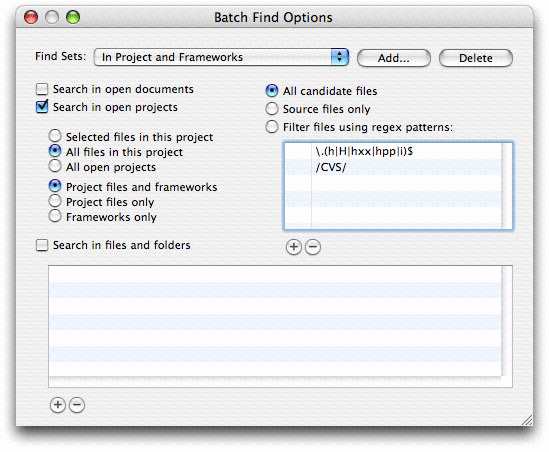
Task: Click the plus icon under regex patterns list
Action: tap(293, 247)
